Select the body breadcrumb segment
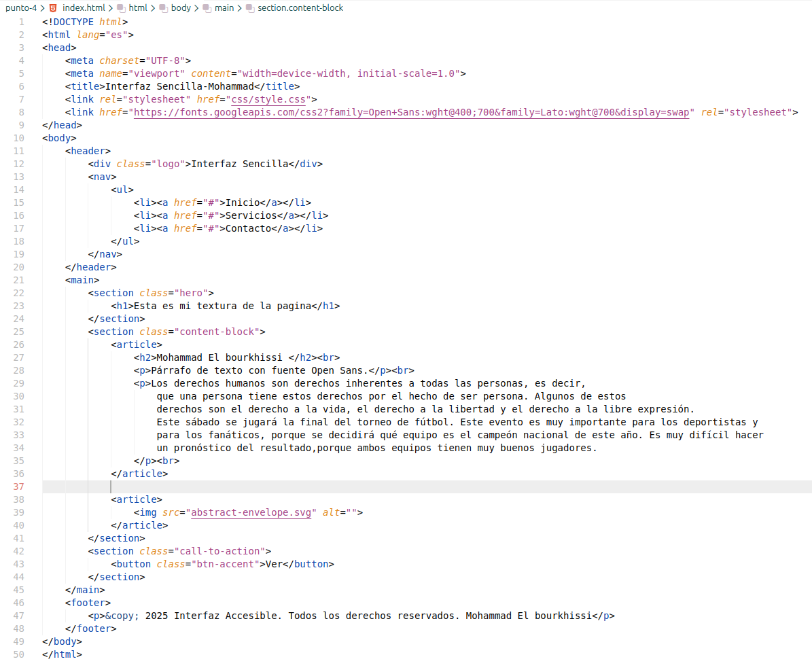This screenshot has height=672, width=812. (181, 8)
